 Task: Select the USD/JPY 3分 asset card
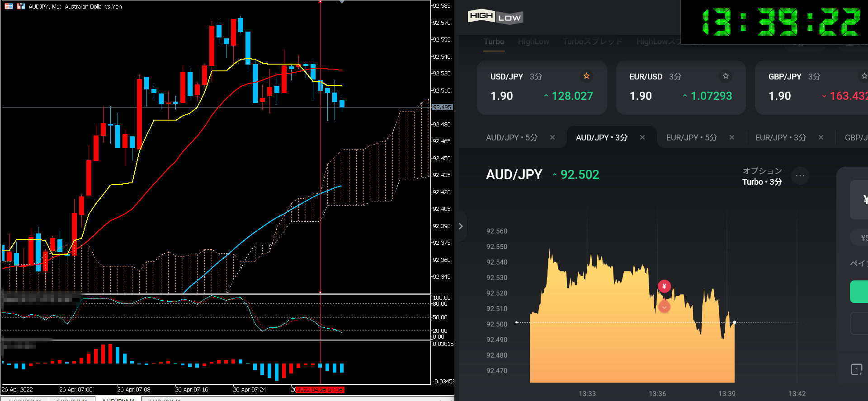click(542, 87)
